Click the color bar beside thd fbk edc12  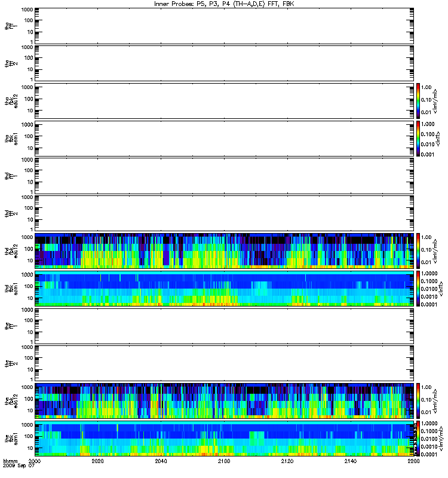[418, 251]
